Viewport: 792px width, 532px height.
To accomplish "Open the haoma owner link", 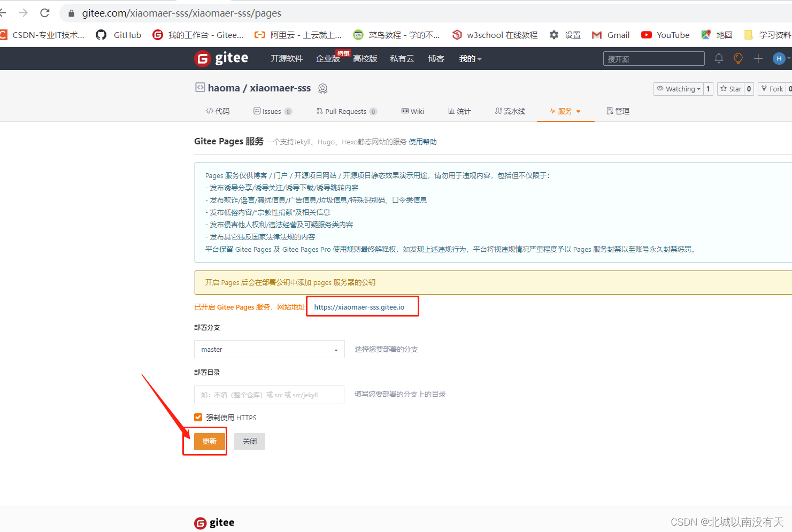I will pos(224,88).
